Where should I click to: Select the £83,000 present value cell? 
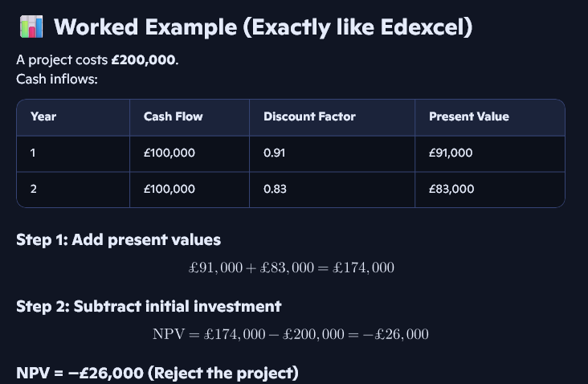(x=451, y=190)
